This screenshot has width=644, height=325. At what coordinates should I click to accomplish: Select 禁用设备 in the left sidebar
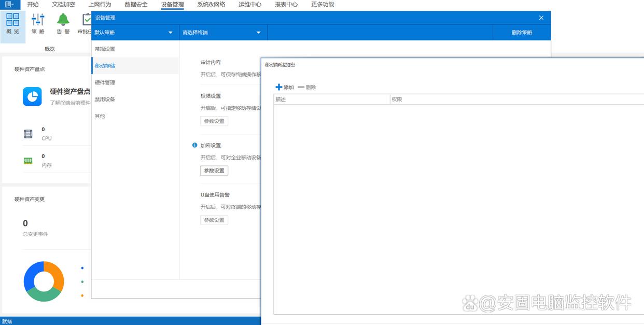105,99
